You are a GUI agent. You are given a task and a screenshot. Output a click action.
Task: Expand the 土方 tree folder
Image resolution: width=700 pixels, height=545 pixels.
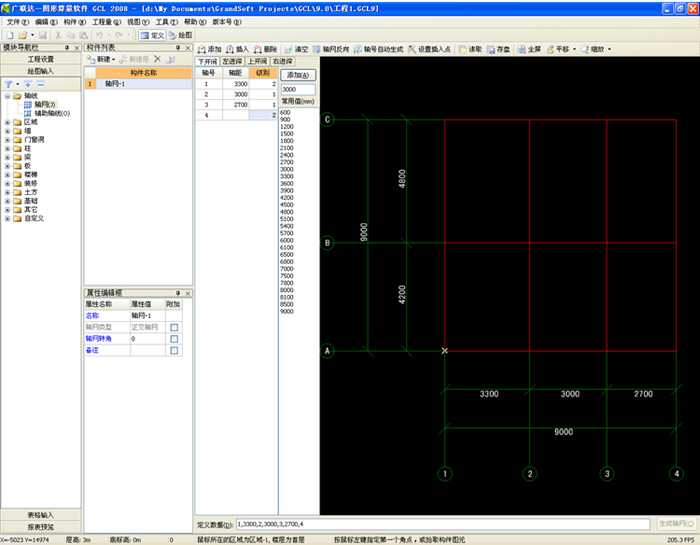(x=7, y=192)
